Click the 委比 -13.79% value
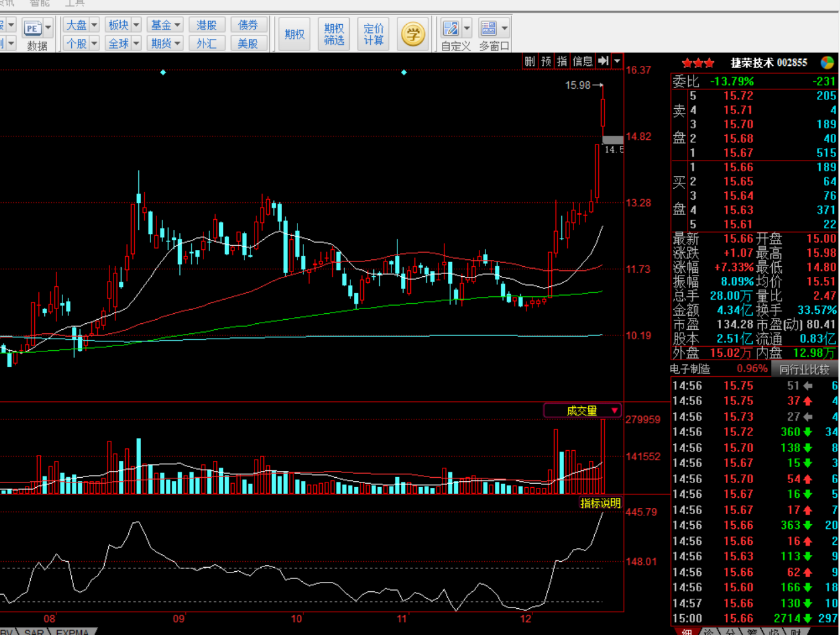This screenshot has height=635, width=840. (733, 81)
